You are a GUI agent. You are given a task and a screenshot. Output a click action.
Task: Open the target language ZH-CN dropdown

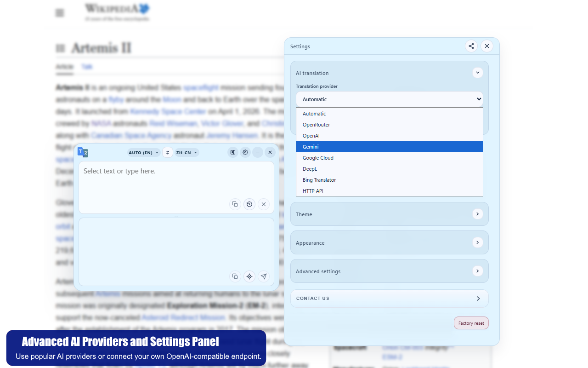coord(186,152)
